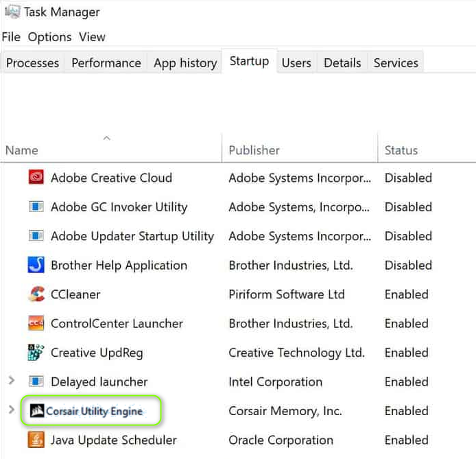Viewport: 476px width, 459px height.
Task: Click the Task Manager title bar icon
Action: [12, 12]
